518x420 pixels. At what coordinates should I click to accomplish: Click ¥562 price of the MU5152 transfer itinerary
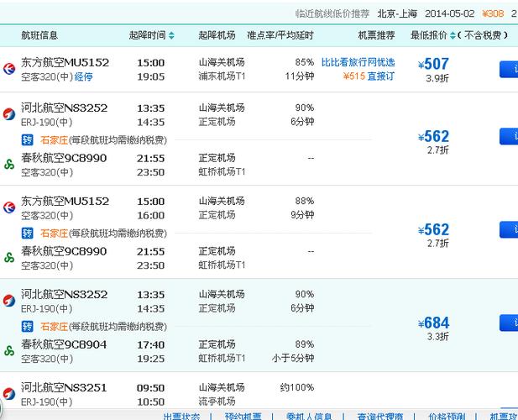(x=433, y=229)
